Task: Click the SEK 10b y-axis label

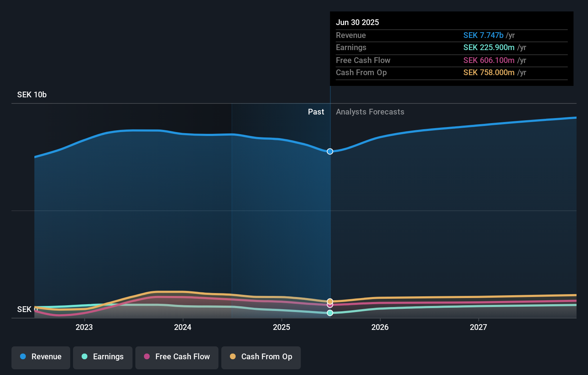Action: [x=32, y=94]
